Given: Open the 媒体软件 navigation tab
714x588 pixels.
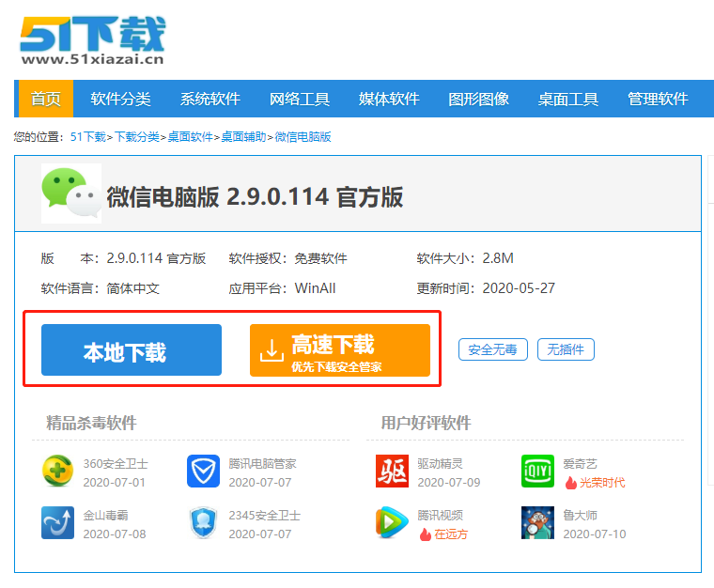Looking at the screenshot, I should pos(389,99).
